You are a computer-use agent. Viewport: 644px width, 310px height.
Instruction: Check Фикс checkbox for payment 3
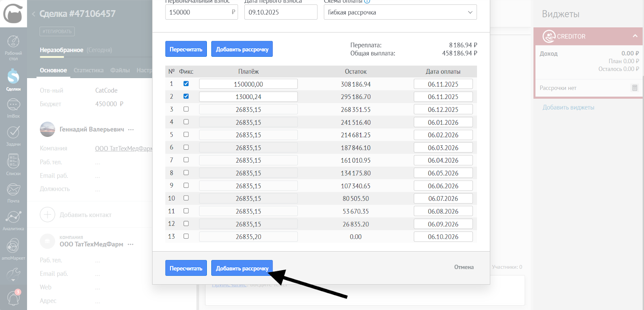click(x=186, y=109)
